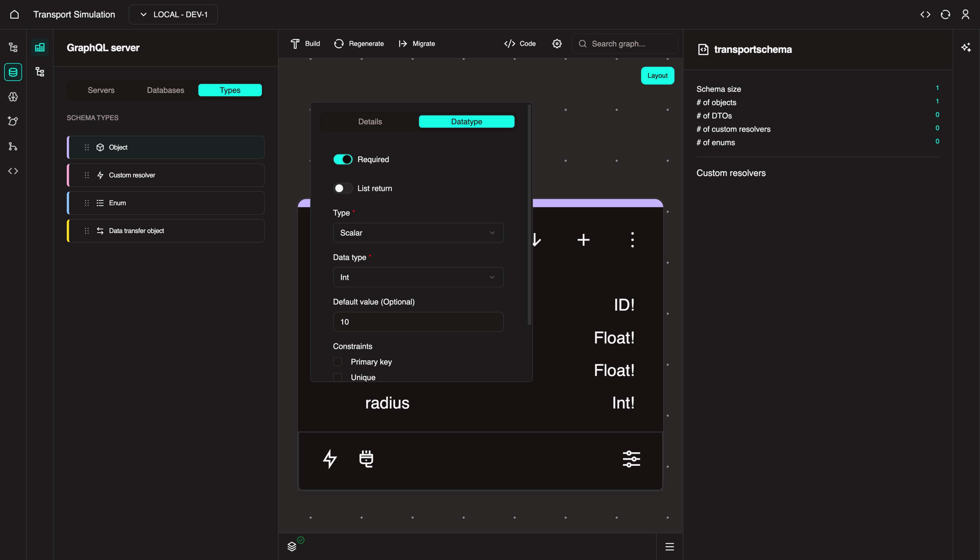The image size is (980, 560).
Task: Click the Layout button
Action: click(x=657, y=75)
